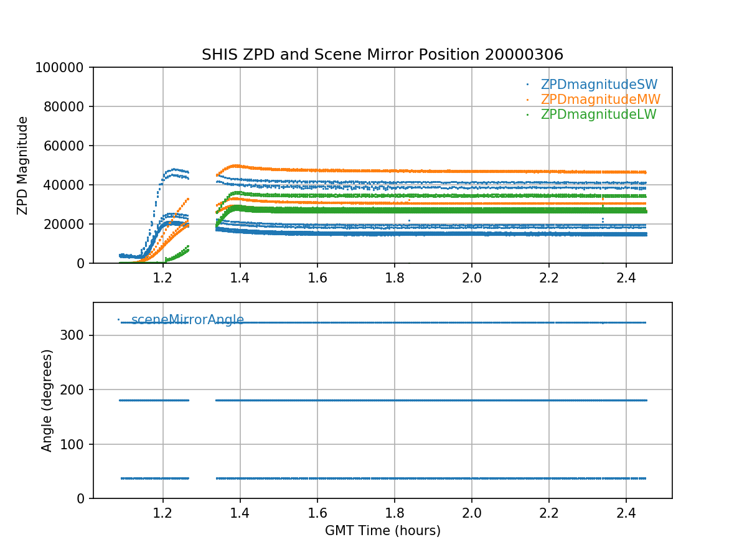
Task: Click the Angle (degrees) y-axis label
Action: pos(47,400)
